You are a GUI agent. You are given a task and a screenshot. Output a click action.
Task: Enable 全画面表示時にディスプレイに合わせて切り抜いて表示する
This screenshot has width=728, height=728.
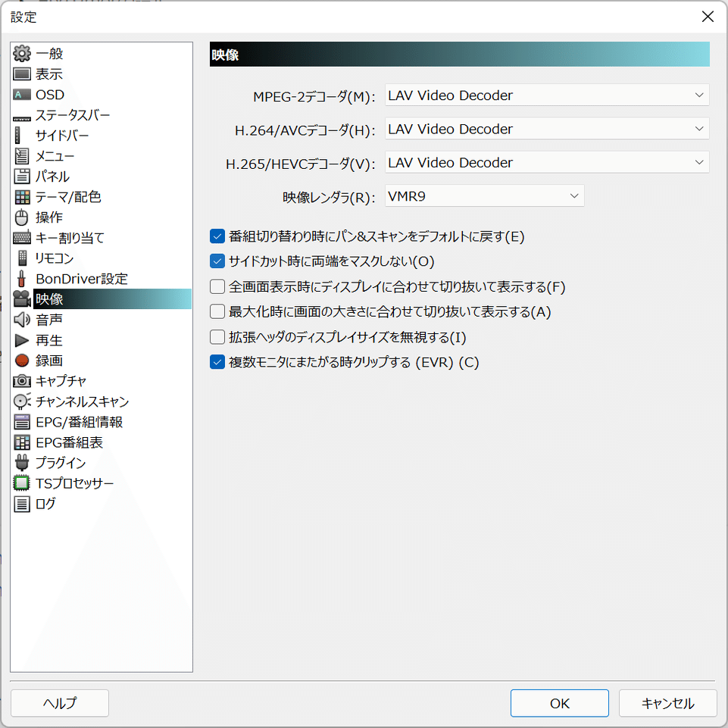click(x=217, y=286)
